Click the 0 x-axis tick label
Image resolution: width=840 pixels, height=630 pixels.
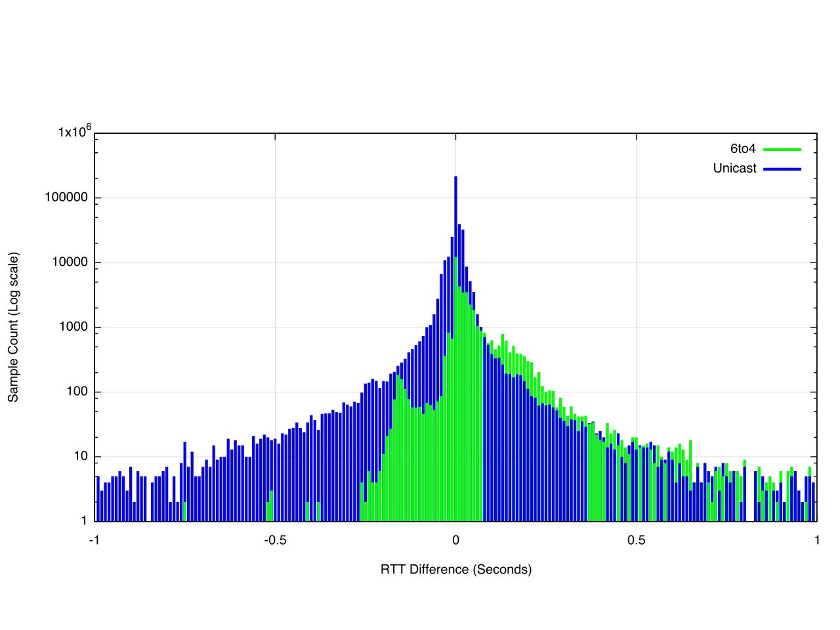pyautogui.click(x=456, y=540)
